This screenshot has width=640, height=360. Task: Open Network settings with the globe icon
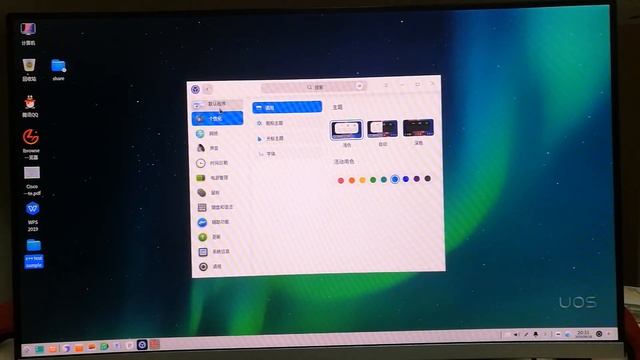tap(200, 133)
